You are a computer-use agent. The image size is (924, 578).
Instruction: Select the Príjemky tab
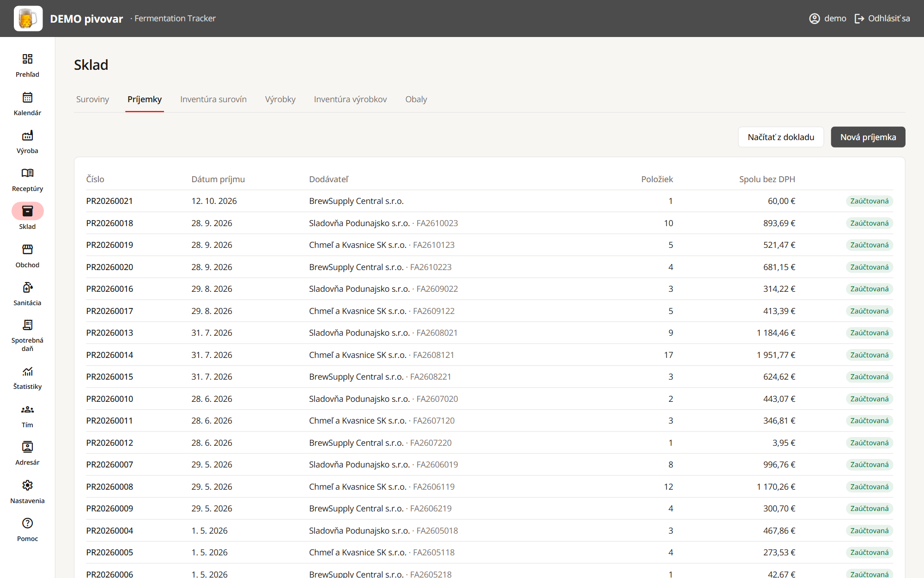(145, 99)
